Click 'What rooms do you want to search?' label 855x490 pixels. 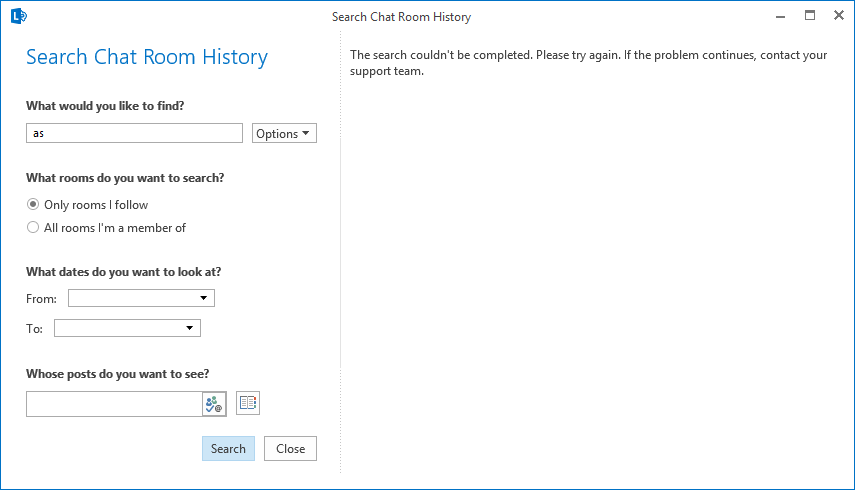coord(125,178)
